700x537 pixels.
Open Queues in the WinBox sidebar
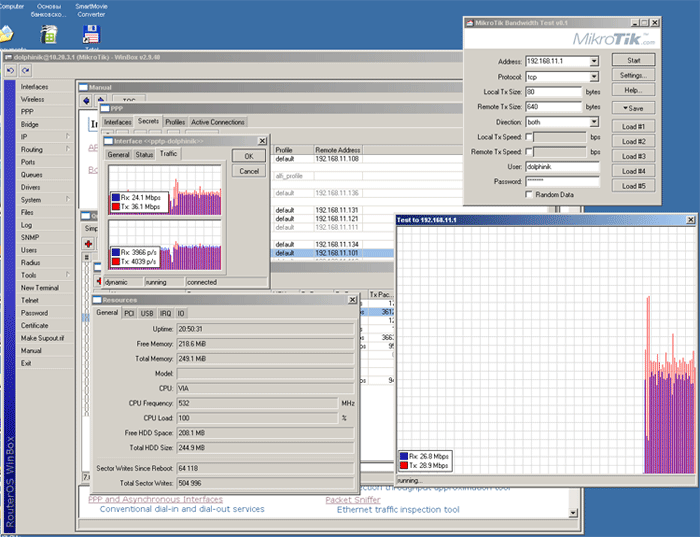(31, 175)
